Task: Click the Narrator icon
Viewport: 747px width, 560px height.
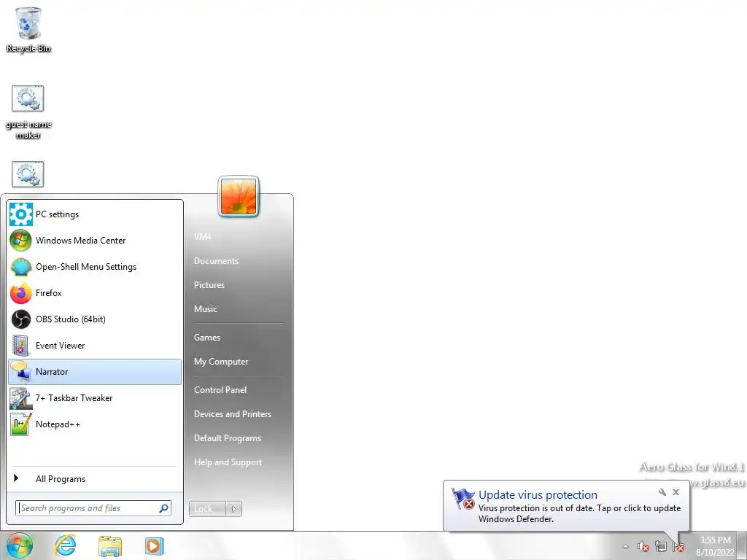Action: tap(21, 371)
